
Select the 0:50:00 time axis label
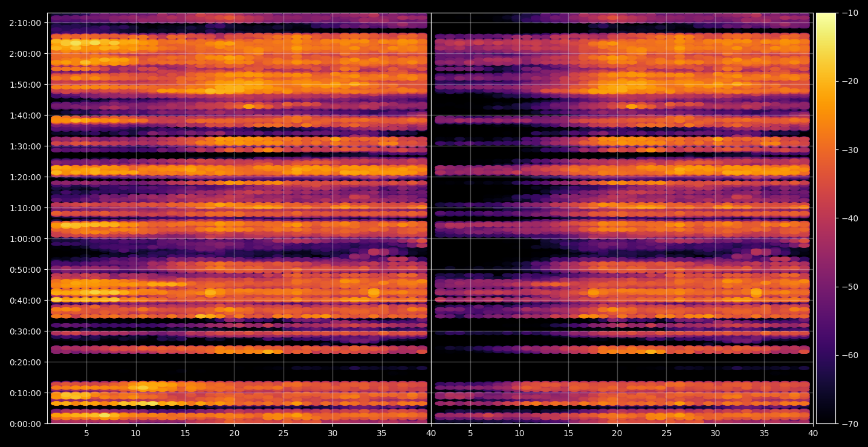tap(25, 269)
